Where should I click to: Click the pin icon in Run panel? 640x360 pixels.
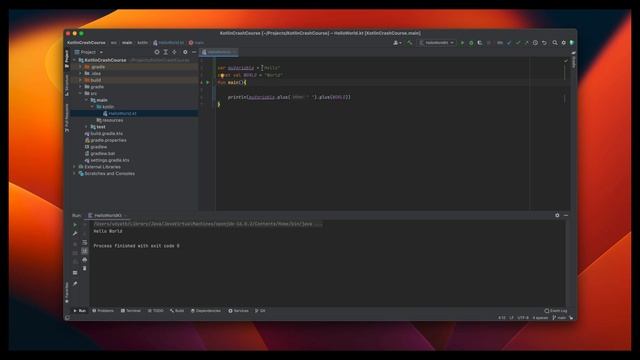pyautogui.click(x=75, y=283)
